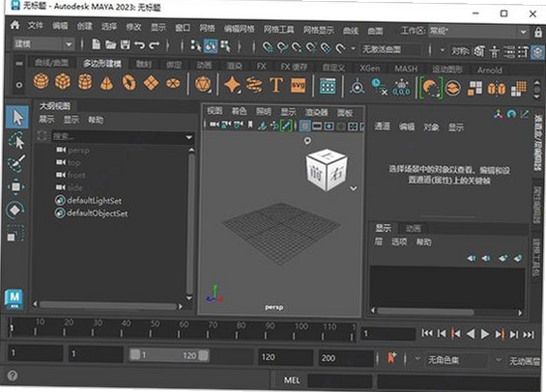Select defaultLightSet in the outliner

[94, 201]
